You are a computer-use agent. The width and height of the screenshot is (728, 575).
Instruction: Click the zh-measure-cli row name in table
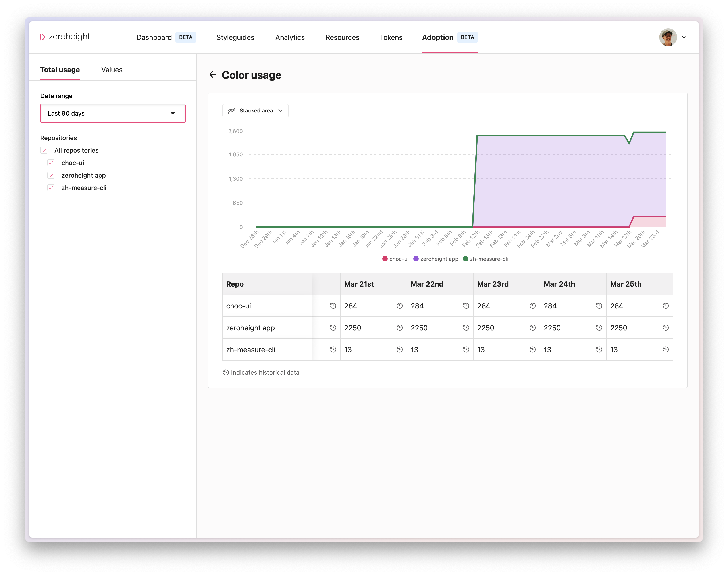(251, 350)
